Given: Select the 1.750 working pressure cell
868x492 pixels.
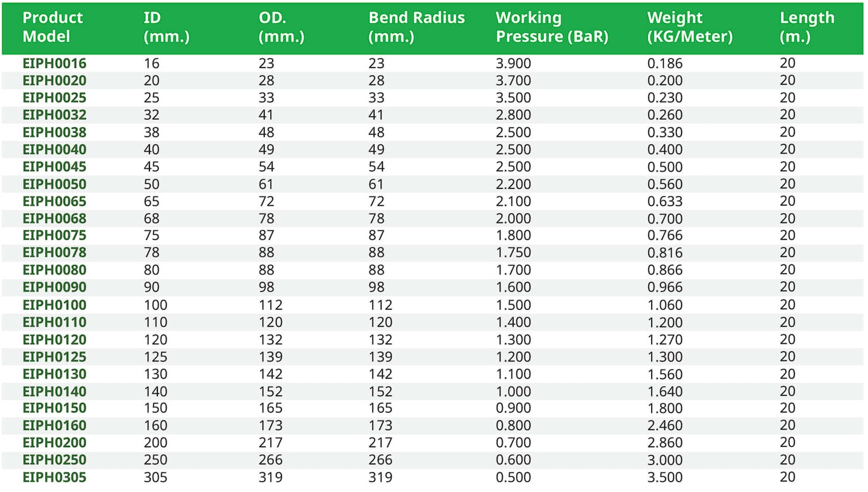Looking at the screenshot, I should [x=513, y=253].
